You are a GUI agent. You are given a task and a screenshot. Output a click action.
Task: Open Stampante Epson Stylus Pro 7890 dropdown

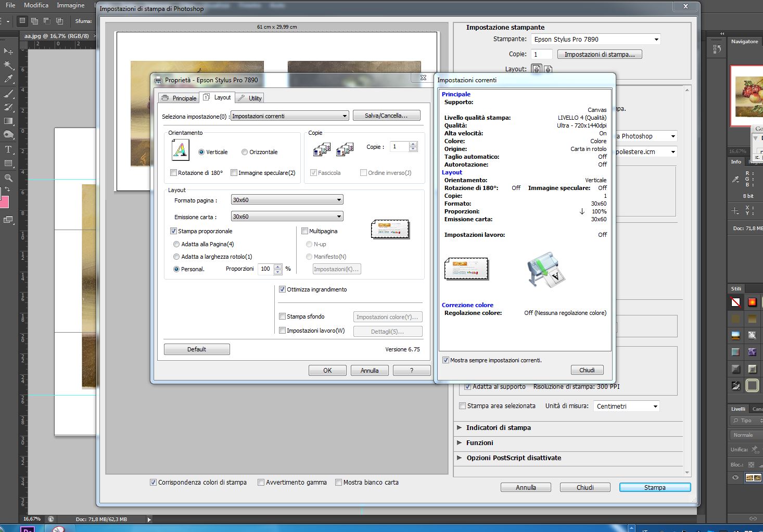[596, 39]
